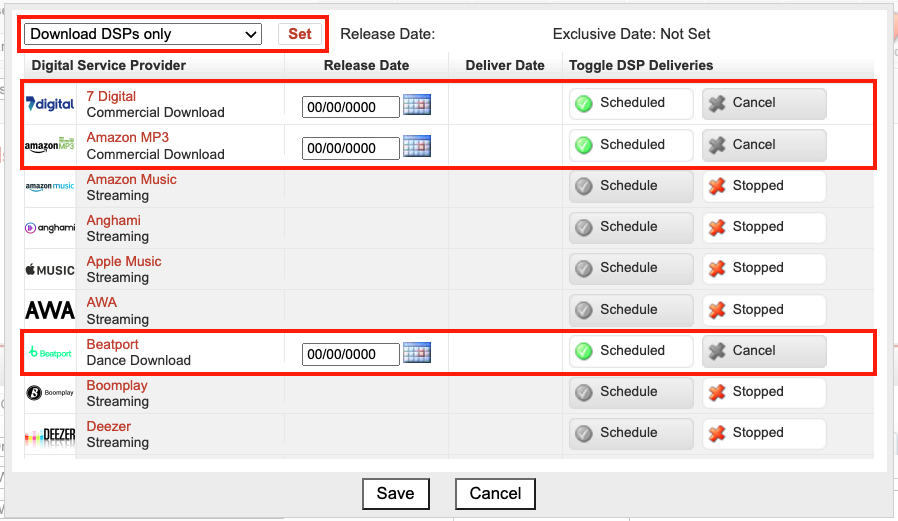Click the Amazon Music logo

[x=50, y=186]
